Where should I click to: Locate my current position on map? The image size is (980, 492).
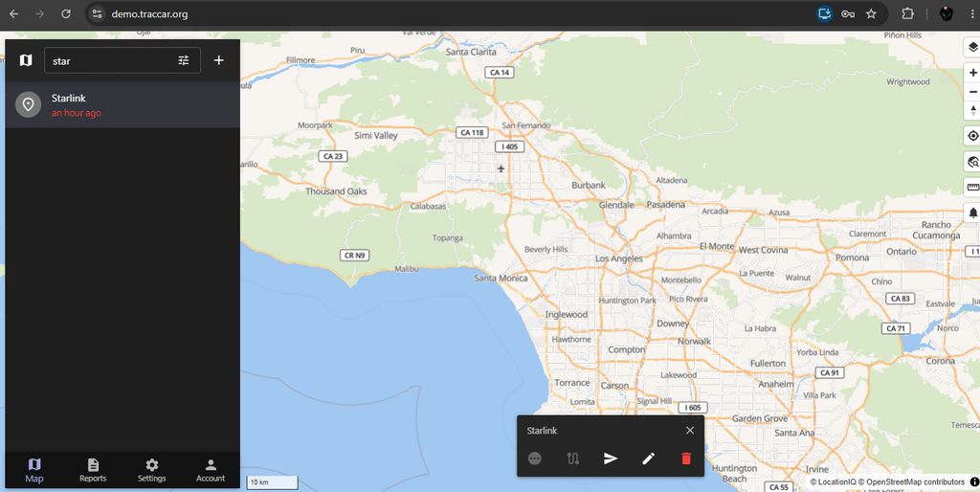click(x=973, y=136)
